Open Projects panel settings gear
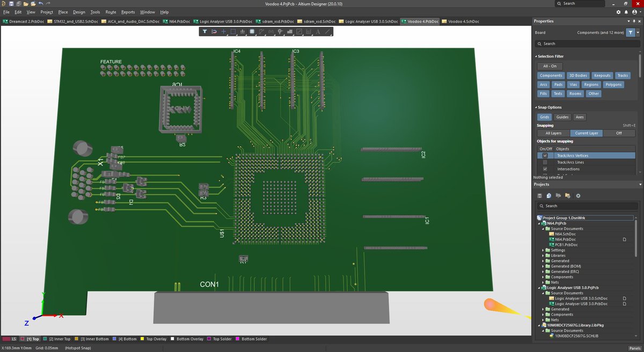This screenshot has height=352, width=644. [x=578, y=195]
